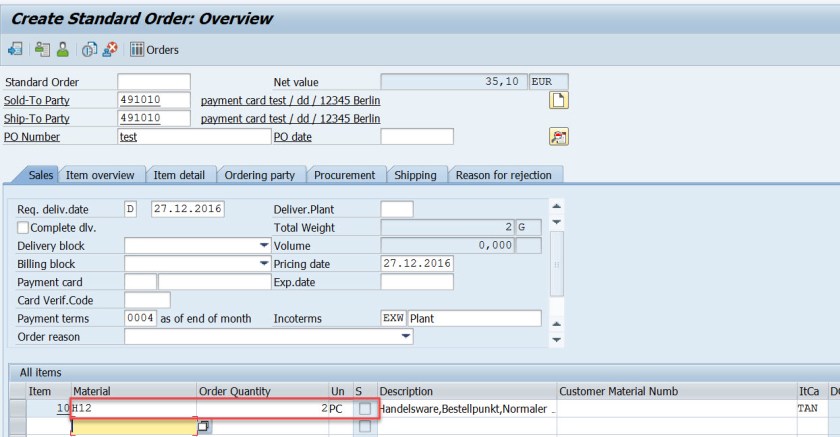Expand the Delivery block dropdown
Viewport: 840px width, 437px height.
[x=264, y=246]
